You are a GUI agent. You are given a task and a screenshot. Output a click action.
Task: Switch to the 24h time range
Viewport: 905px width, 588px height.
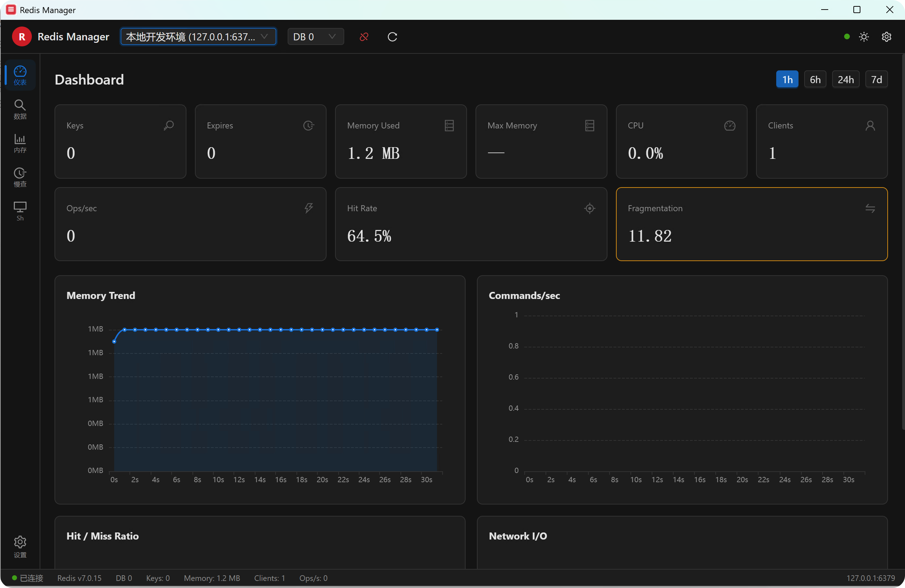[846, 80]
